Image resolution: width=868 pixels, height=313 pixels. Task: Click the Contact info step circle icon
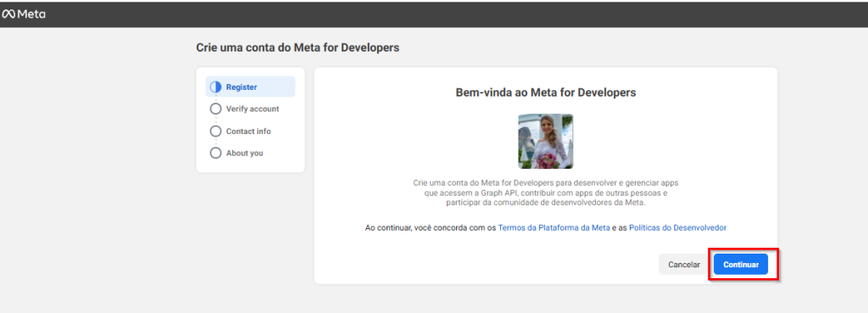216,131
